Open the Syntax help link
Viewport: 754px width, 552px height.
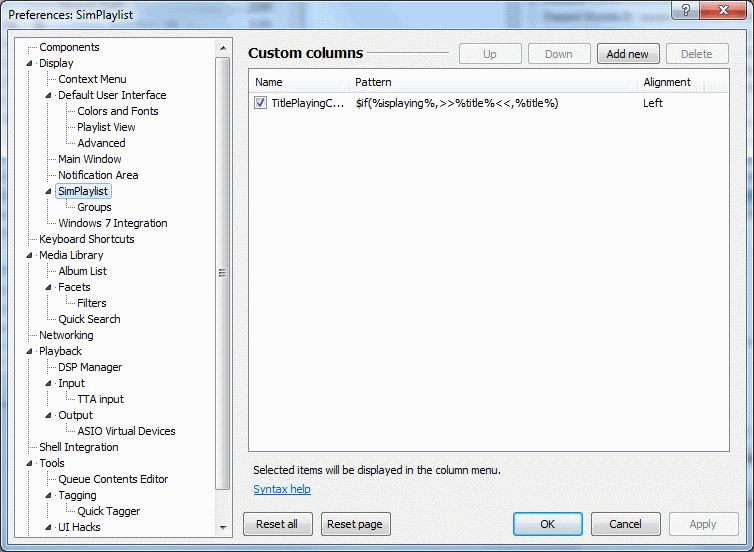point(282,489)
